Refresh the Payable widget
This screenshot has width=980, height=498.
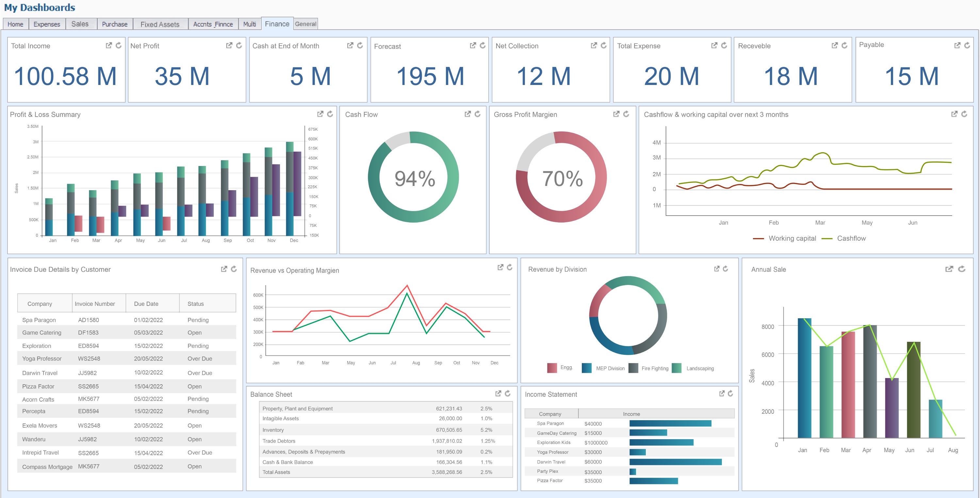coord(967,45)
